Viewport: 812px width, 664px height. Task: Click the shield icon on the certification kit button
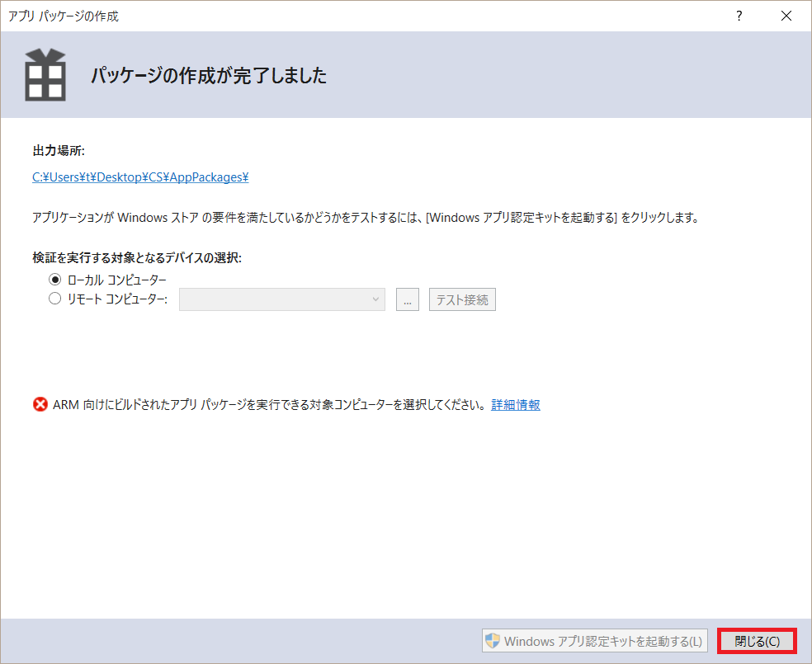pos(494,641)
